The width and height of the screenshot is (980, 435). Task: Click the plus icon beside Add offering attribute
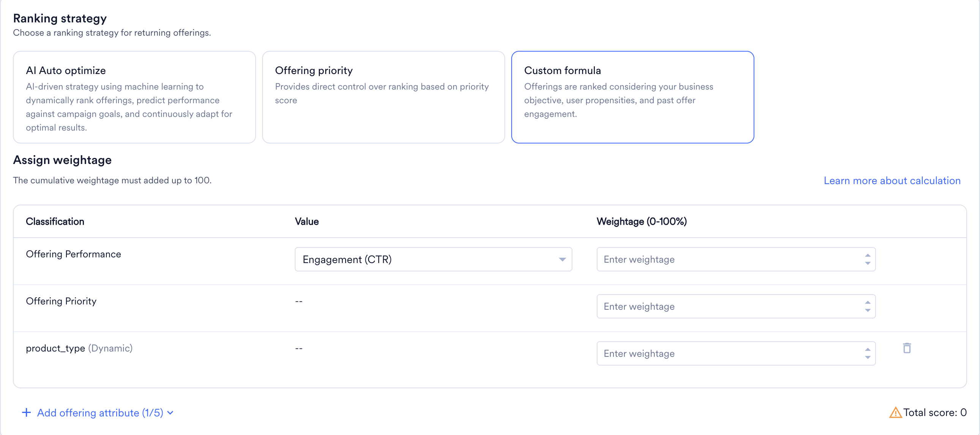coord(26,413)
